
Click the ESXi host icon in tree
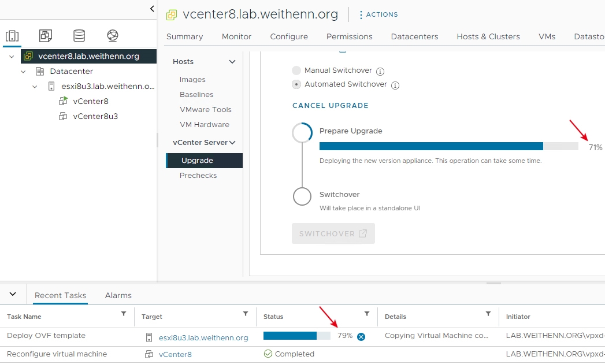coord(51,86)
